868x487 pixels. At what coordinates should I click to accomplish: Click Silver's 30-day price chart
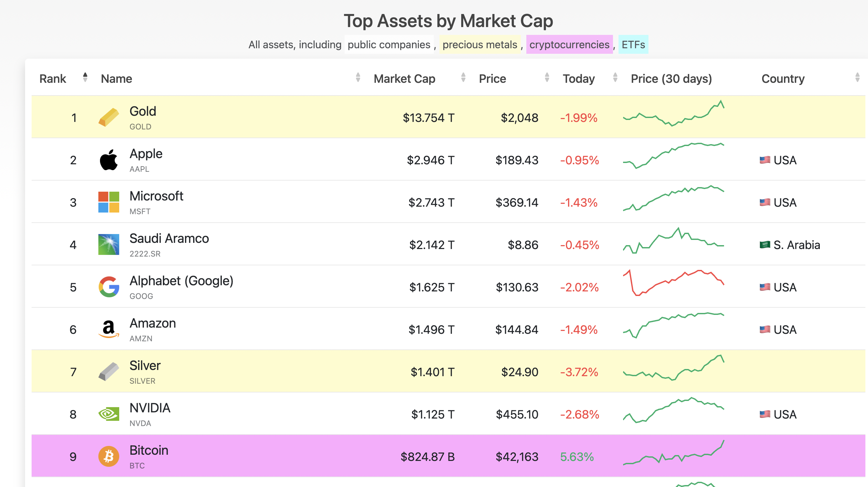673,368
